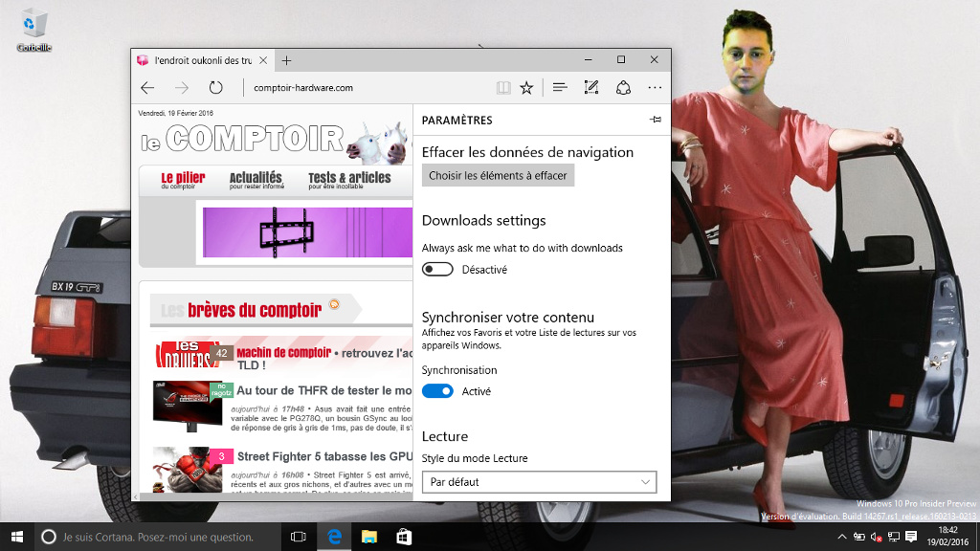Open the More actions menu

pyautogui.click(x=655, y=87)
